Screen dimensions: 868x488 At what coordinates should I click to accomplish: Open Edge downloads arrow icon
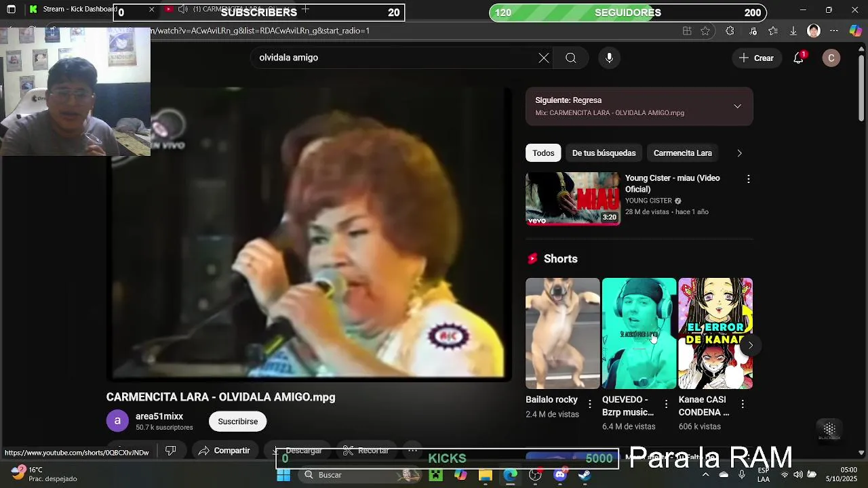793,30
